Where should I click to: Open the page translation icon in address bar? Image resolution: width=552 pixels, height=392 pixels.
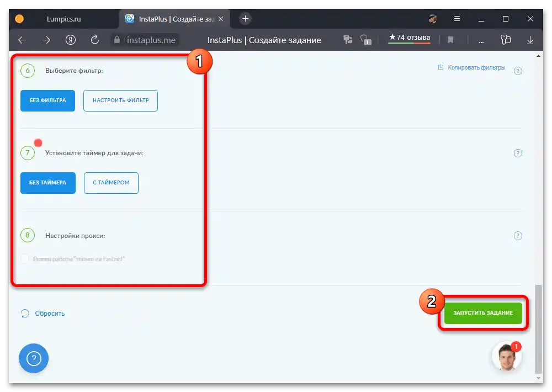[x=348, y=40]
